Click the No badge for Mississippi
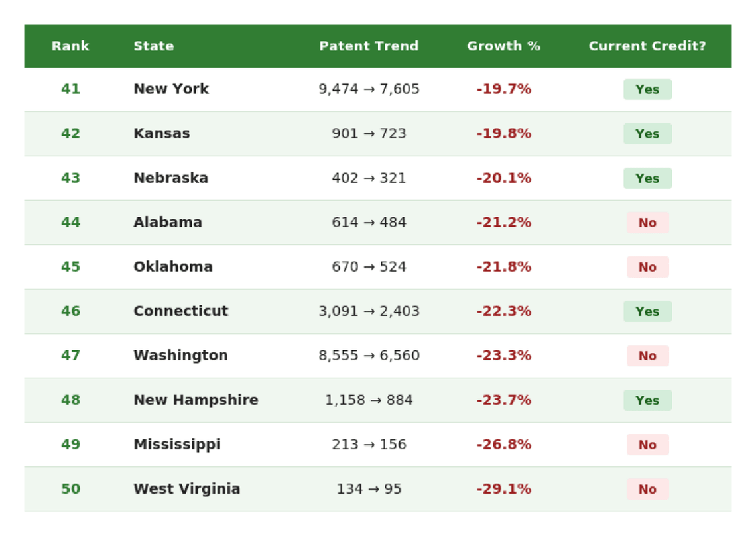This screenshot has width=756, height=536. point(647,445)
